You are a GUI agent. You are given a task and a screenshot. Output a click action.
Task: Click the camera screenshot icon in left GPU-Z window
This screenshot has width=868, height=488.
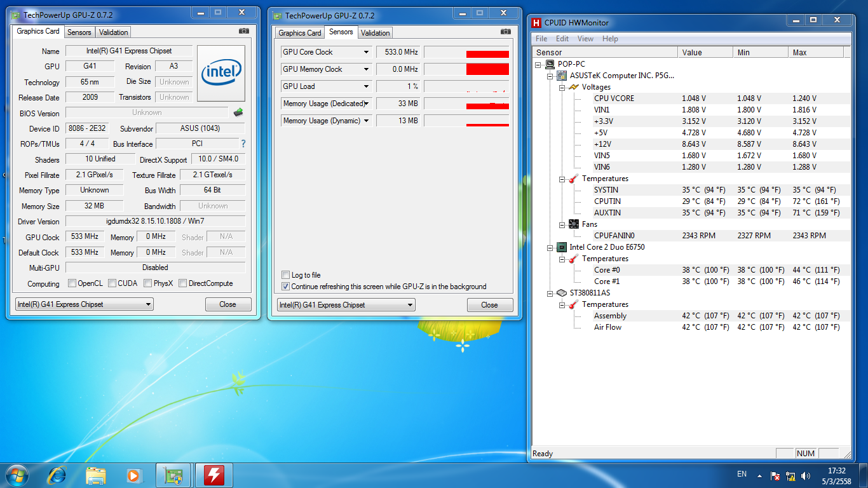244,31
